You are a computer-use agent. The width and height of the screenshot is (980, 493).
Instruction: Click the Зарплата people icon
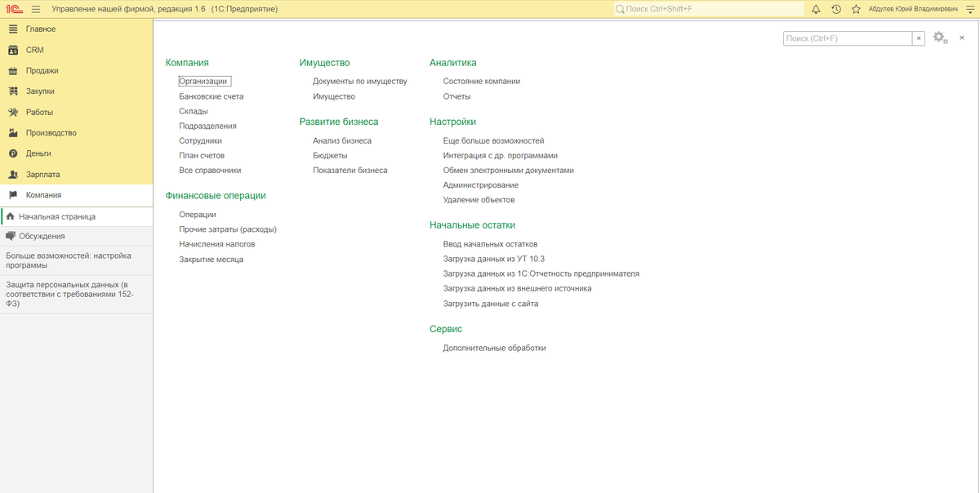(12, 175)
